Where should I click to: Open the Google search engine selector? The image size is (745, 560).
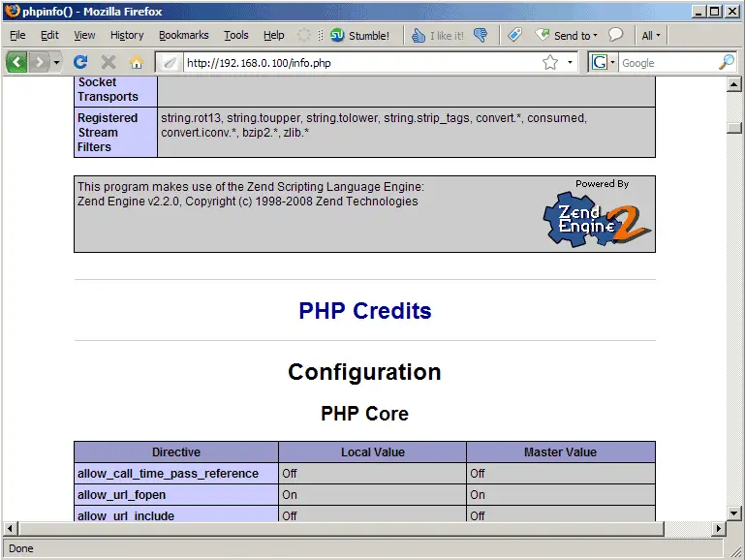coord(603,62)
